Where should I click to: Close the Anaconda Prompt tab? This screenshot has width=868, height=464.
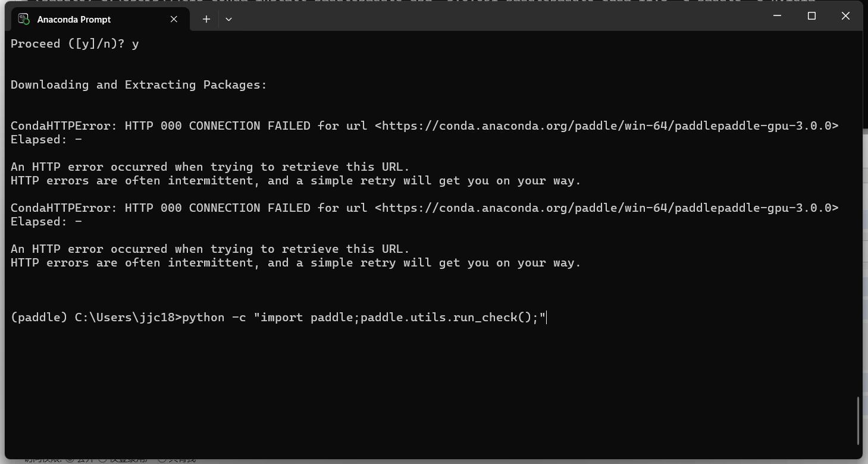click(x=174, y=19)
